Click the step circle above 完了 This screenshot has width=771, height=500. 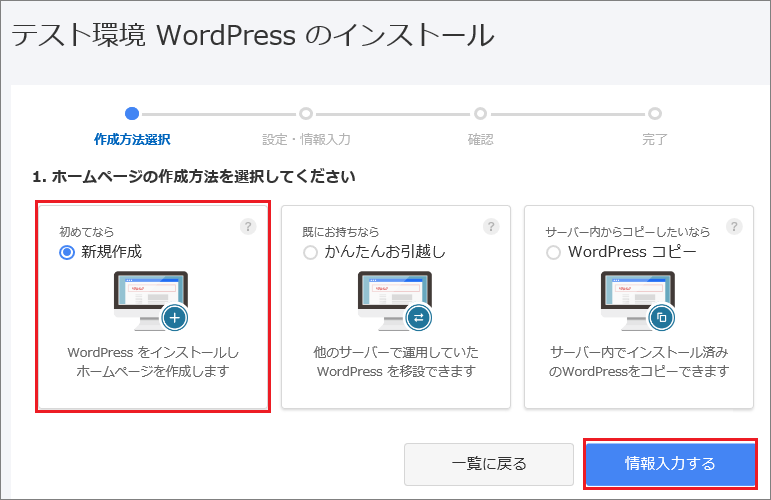tap(654, 114)
